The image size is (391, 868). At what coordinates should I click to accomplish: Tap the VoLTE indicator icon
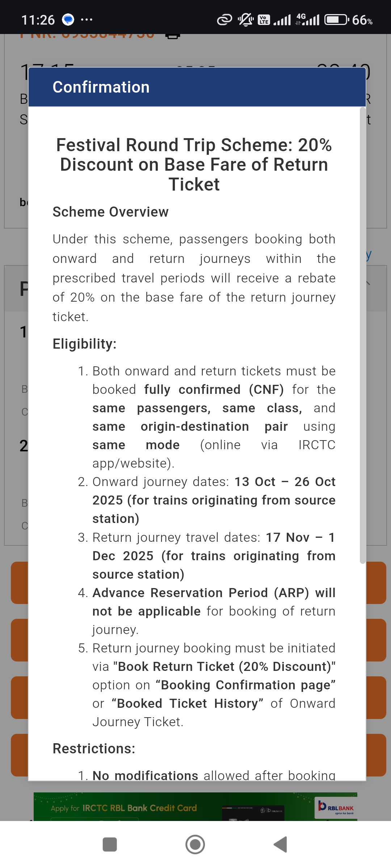click(x=264, y=20)
